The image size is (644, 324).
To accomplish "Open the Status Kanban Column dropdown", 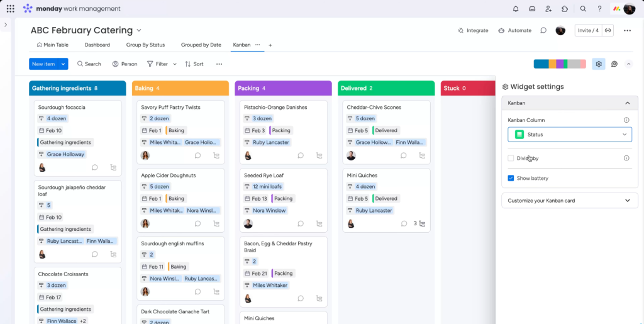I will (569, 135).
